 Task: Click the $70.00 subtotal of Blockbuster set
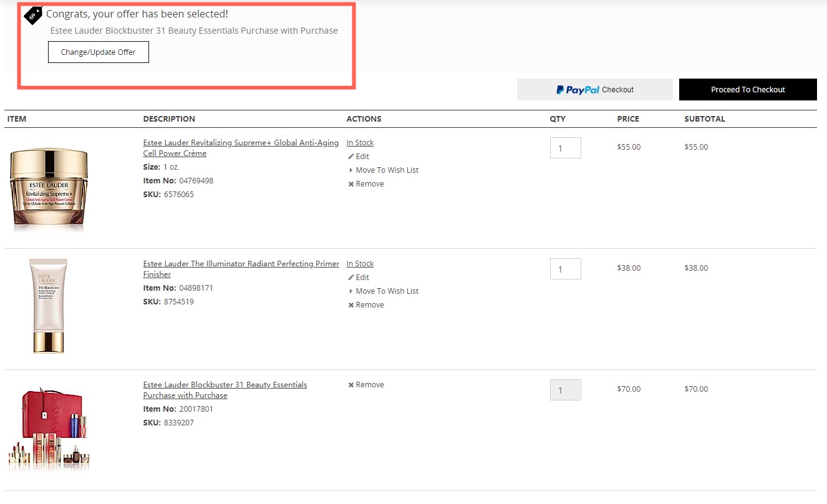696,389
